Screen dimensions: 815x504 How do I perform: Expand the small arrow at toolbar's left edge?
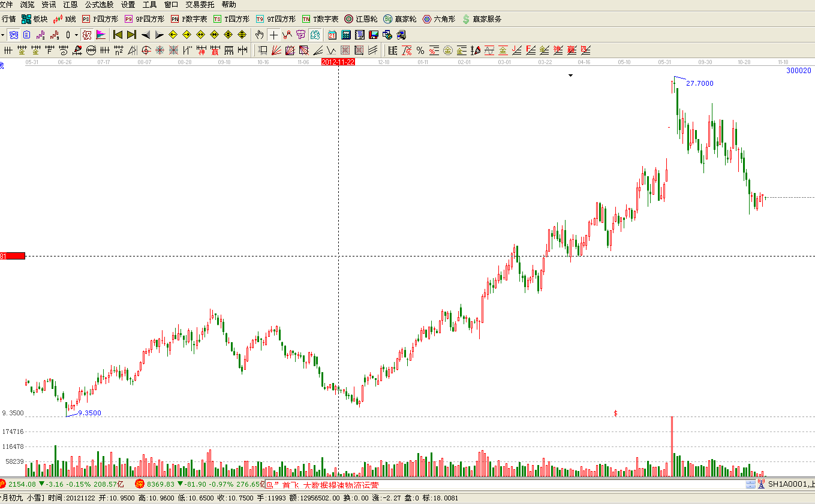3,35
